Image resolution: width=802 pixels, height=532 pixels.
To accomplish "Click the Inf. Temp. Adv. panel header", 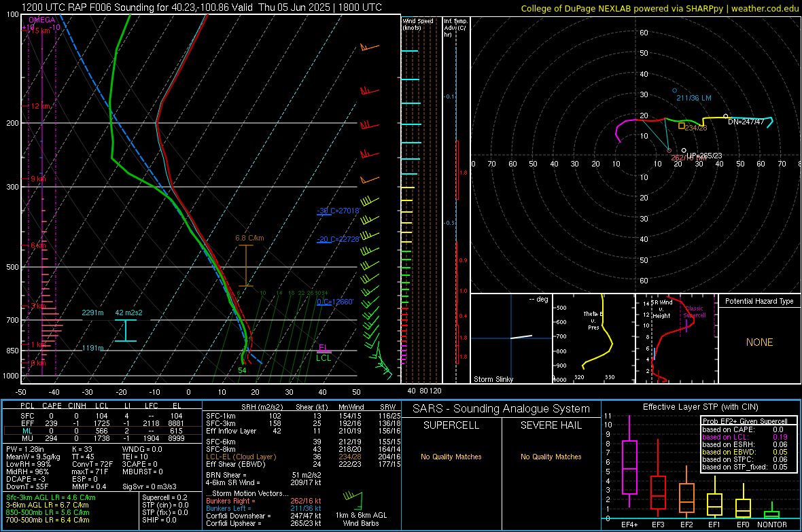I will [455, 28].
